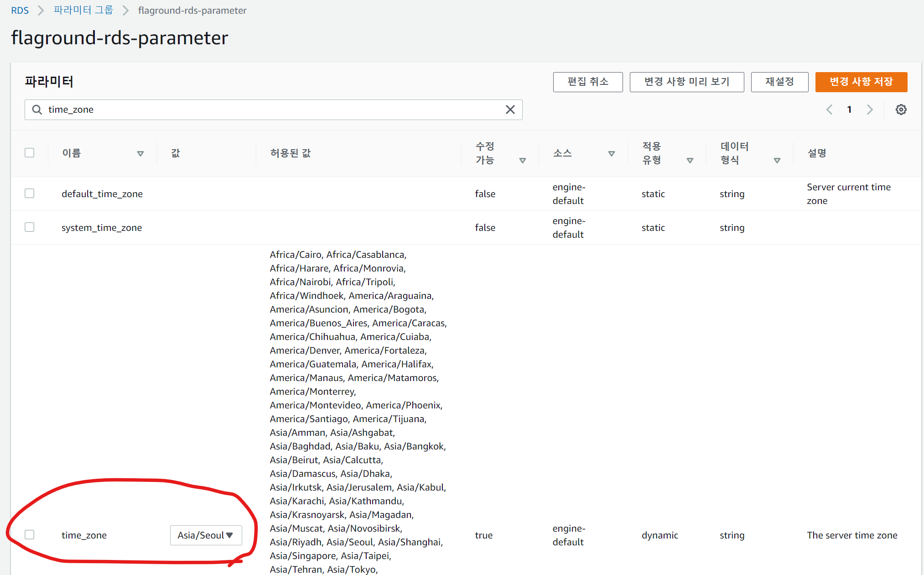Sort by 데이터 형식 column triangle icon
Screen dimensions: 924x575
777,161
